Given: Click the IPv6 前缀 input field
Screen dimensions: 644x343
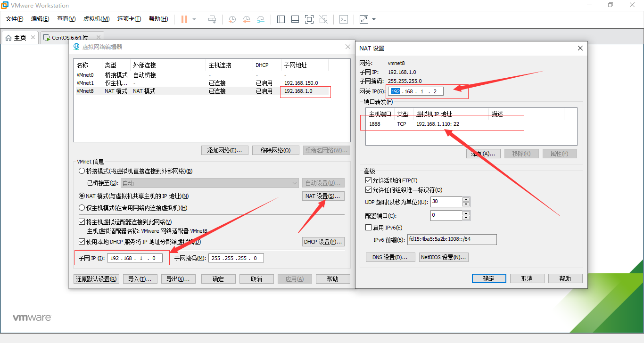Looking at the screenshot, I should pyautogui.click(x=452, y=239).
